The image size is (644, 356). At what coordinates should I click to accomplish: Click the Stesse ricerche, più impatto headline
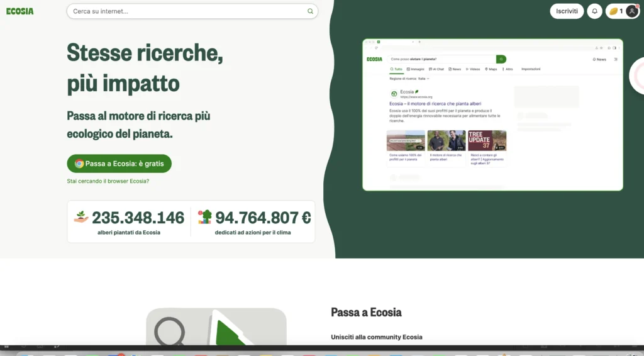point(145,68)
